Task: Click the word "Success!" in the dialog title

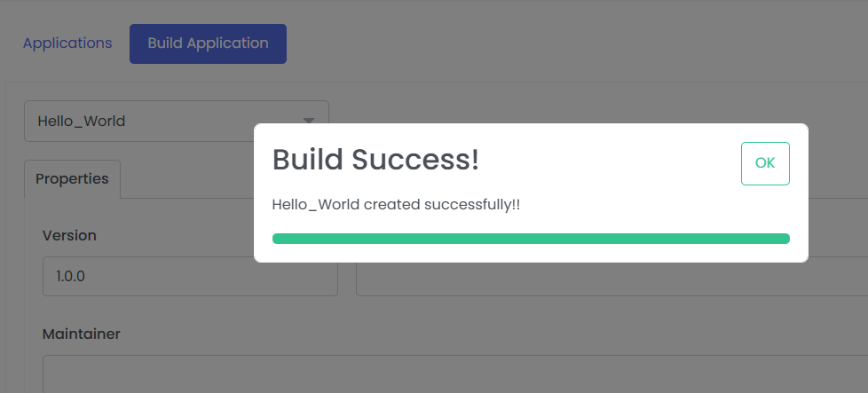Action: [x=415, y=160]
